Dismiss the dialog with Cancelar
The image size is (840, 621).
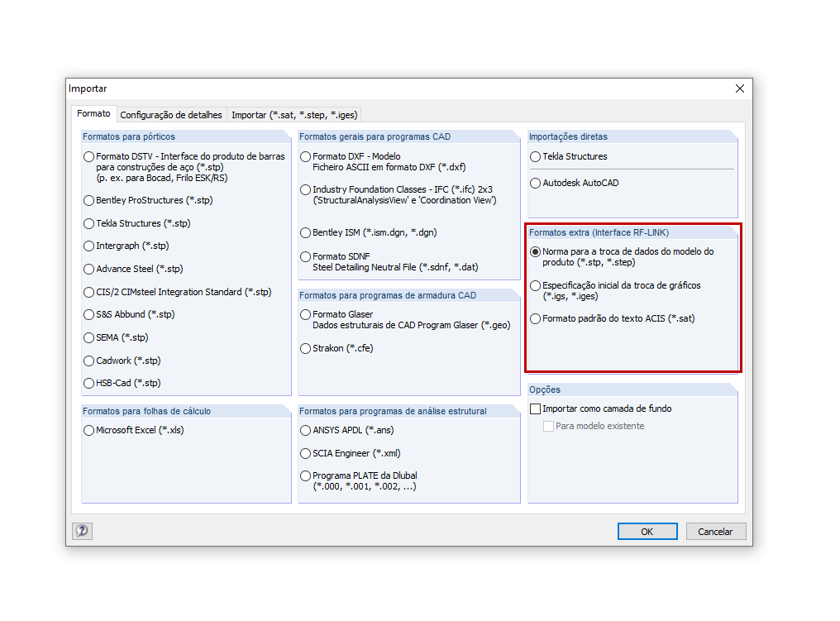[715, 531]
